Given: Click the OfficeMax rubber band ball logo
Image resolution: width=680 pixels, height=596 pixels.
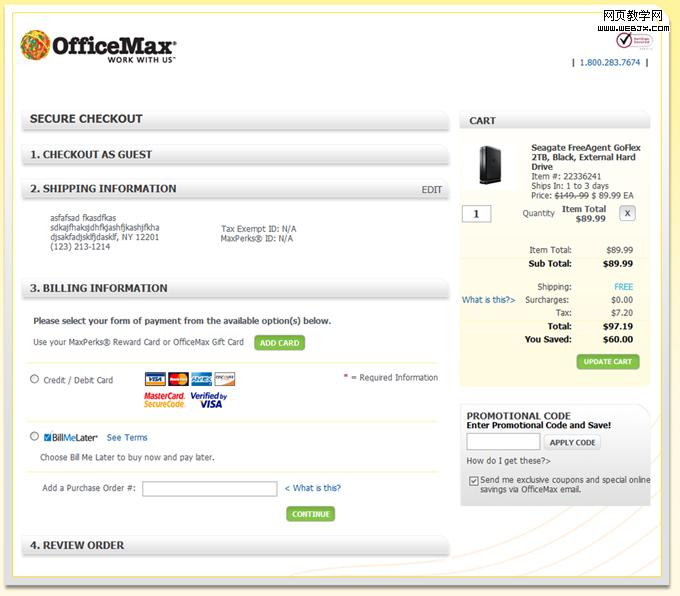Looking at the screenshot, I should tap(34, 45).
